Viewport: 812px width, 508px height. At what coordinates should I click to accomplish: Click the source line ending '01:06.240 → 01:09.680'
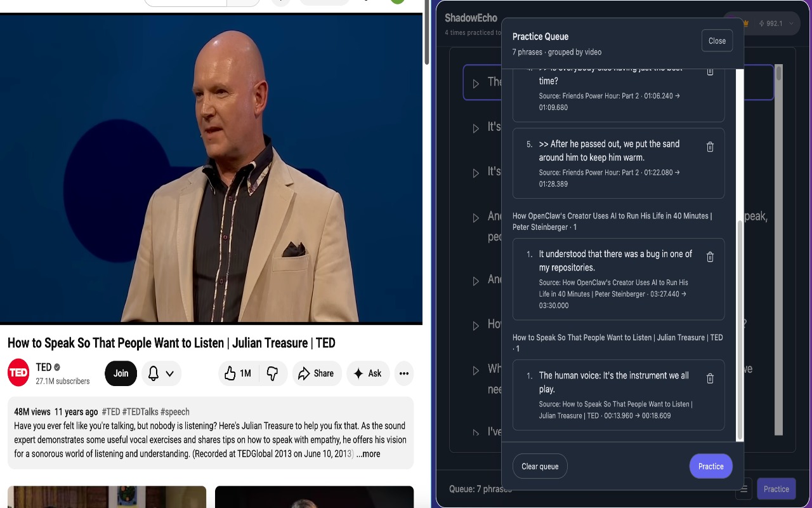coord(609,102)
